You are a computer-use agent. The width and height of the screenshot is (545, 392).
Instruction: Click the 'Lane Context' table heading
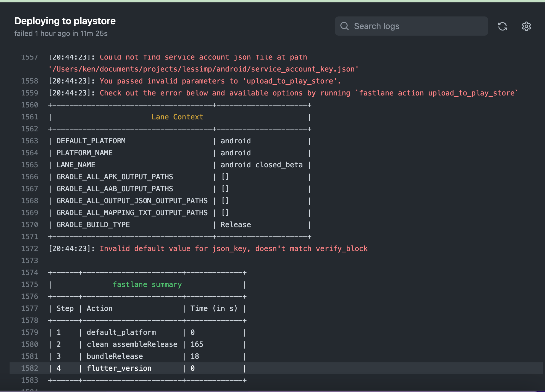177,117
